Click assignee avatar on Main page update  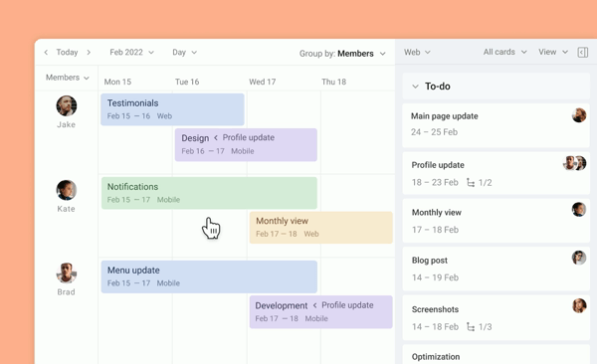click(579, 115)
